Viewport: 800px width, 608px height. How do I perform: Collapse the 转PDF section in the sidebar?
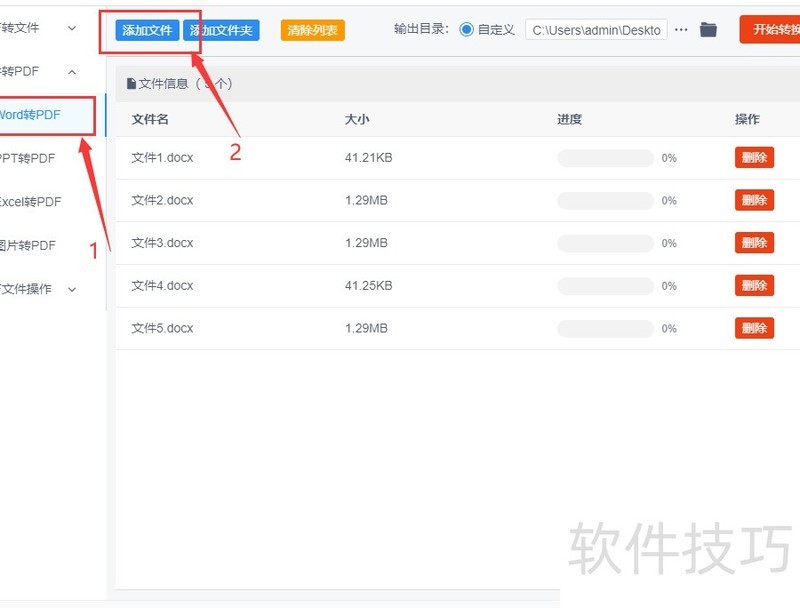click(x=70, y=72)
